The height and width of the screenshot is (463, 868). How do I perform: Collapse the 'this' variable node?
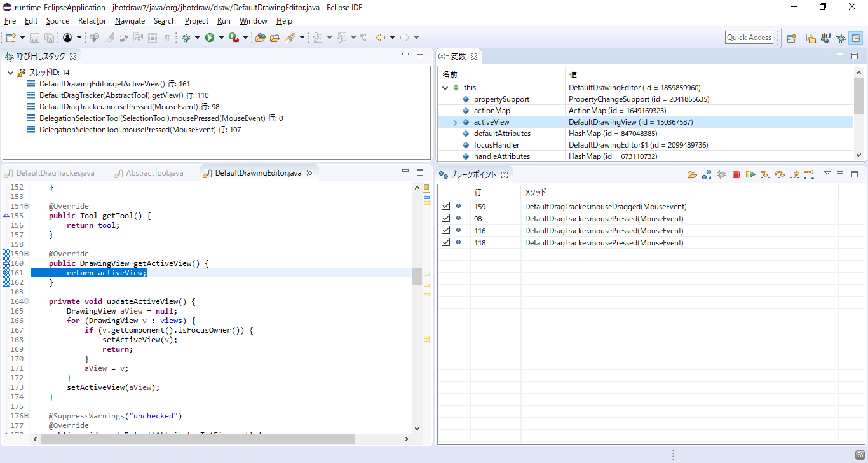[x=445, y=88]
